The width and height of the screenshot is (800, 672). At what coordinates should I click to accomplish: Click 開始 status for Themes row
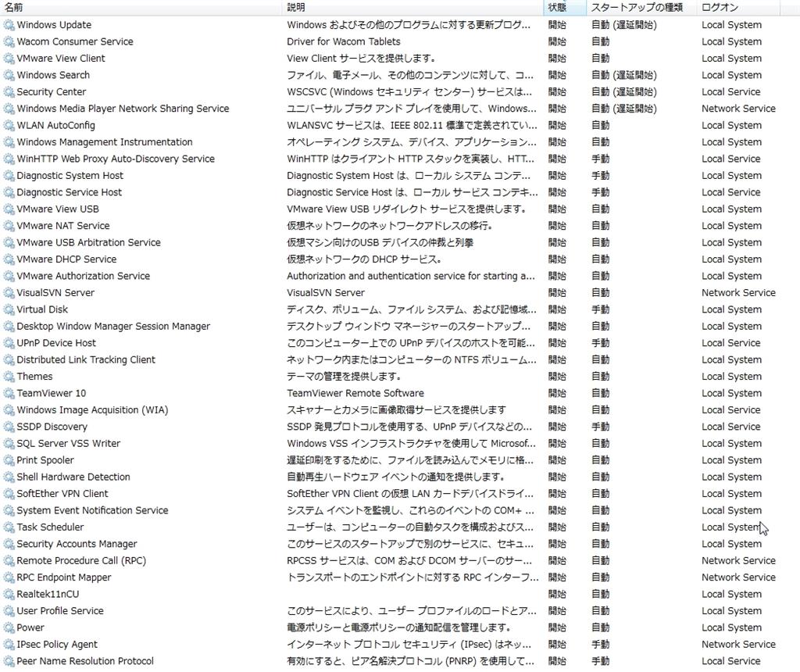click(557, 377)
